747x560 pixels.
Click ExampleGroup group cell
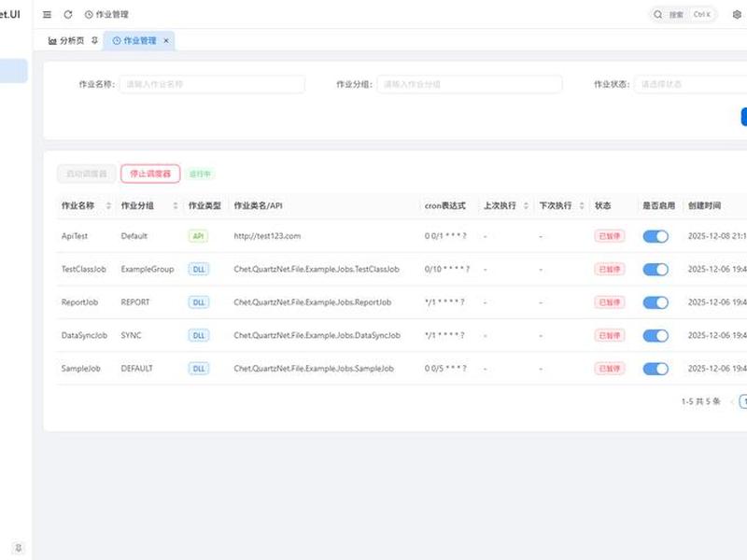148,270
